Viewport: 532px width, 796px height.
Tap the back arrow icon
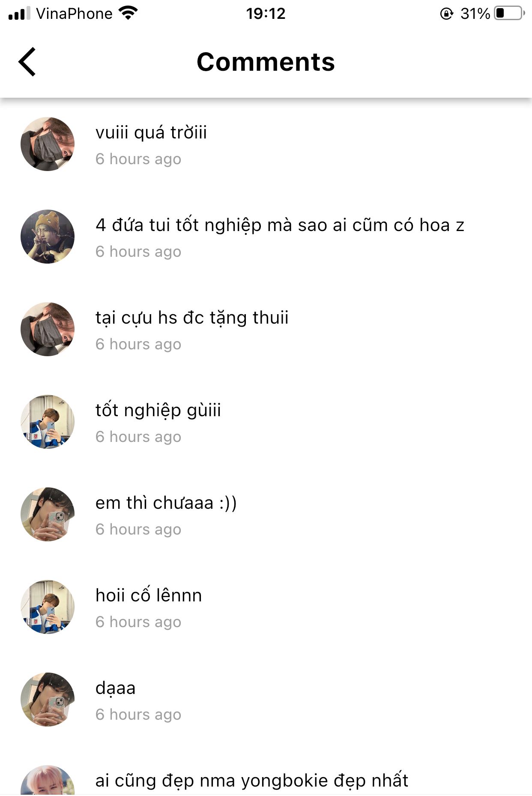[27, 62]
